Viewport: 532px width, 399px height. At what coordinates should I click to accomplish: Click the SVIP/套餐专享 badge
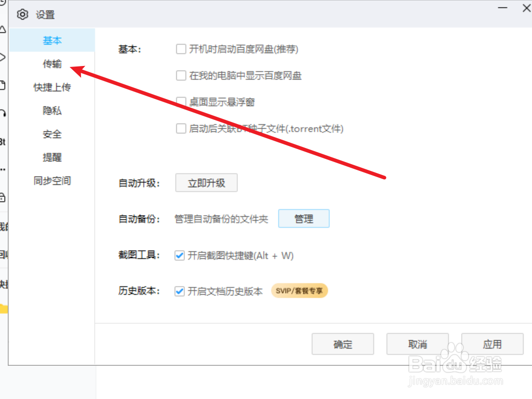click(299, 291)
